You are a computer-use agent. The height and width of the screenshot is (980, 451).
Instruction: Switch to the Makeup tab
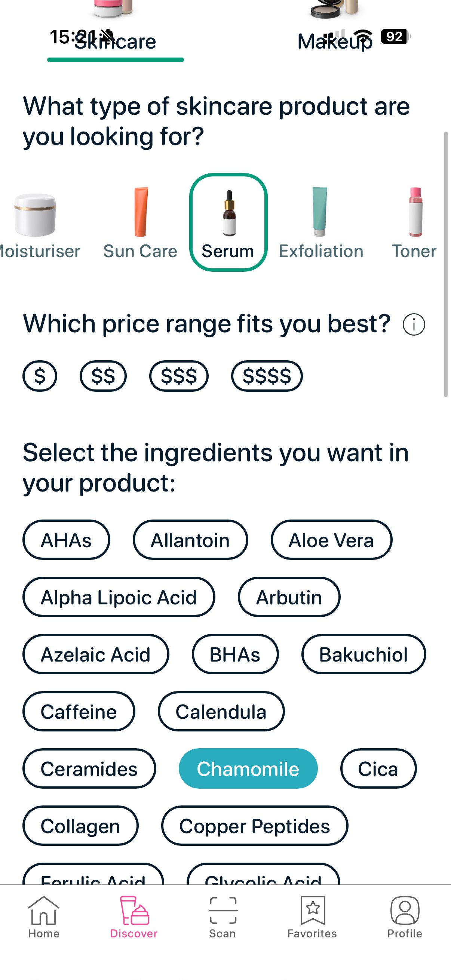coord(335,41)
